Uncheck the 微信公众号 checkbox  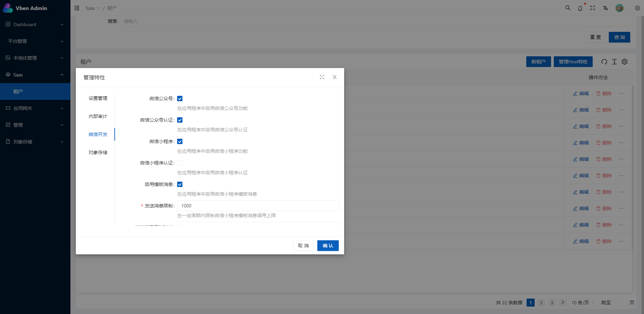pyautogui.click(x=180, y=99)
